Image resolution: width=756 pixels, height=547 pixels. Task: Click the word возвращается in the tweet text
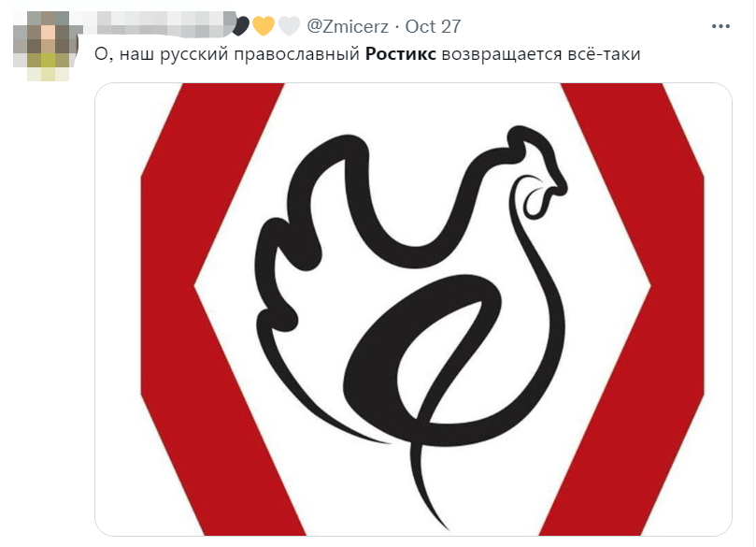click(x=502, y=54)
